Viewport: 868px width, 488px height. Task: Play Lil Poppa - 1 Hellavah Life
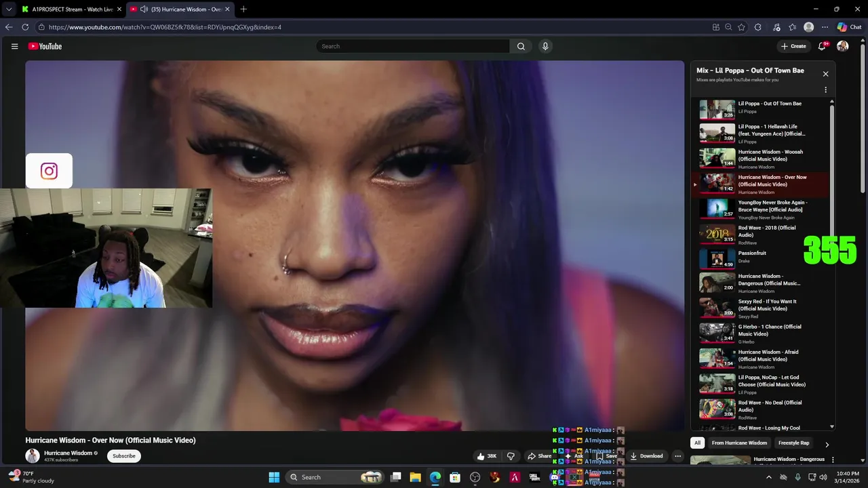click(x=762, y=134)
